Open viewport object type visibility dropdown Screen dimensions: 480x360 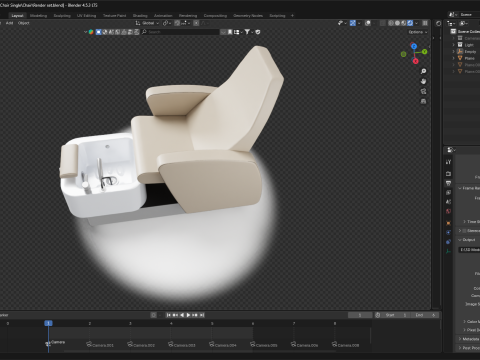[342, 23]
